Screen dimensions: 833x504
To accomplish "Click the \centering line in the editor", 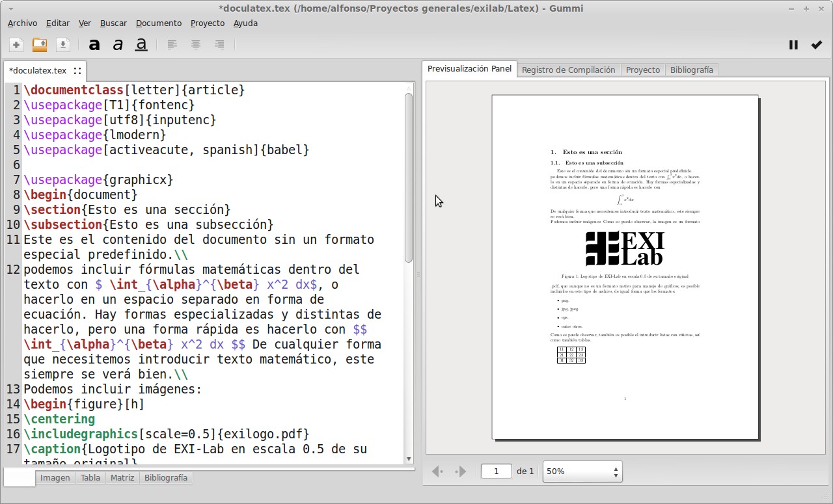I will (59, 419).
